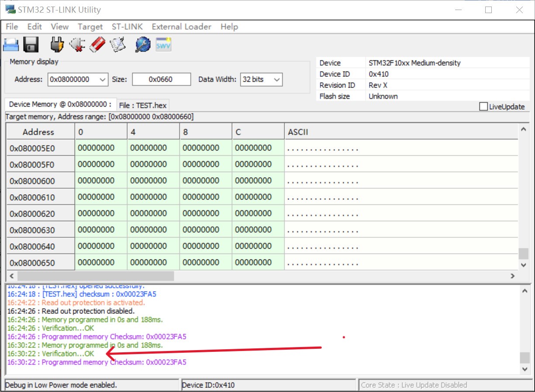
Task: Click the Open file toolbar icon
Action: (11, 45)
